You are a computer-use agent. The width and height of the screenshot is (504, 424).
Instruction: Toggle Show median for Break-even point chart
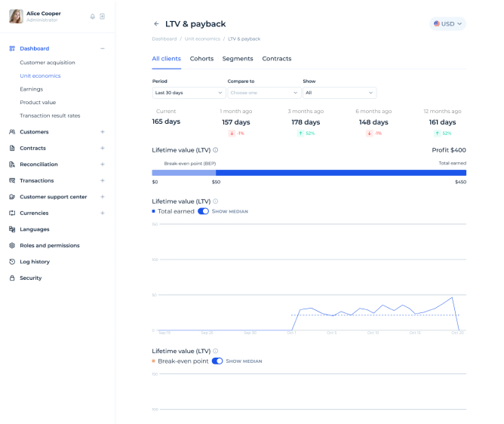pos(217,361)
